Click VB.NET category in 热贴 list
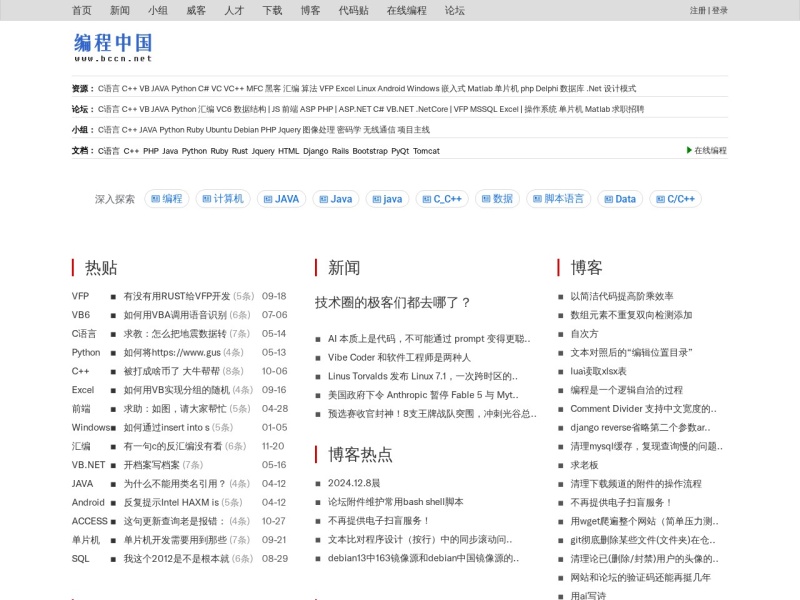Screen dimensions: 800x600 coord(88,465)
